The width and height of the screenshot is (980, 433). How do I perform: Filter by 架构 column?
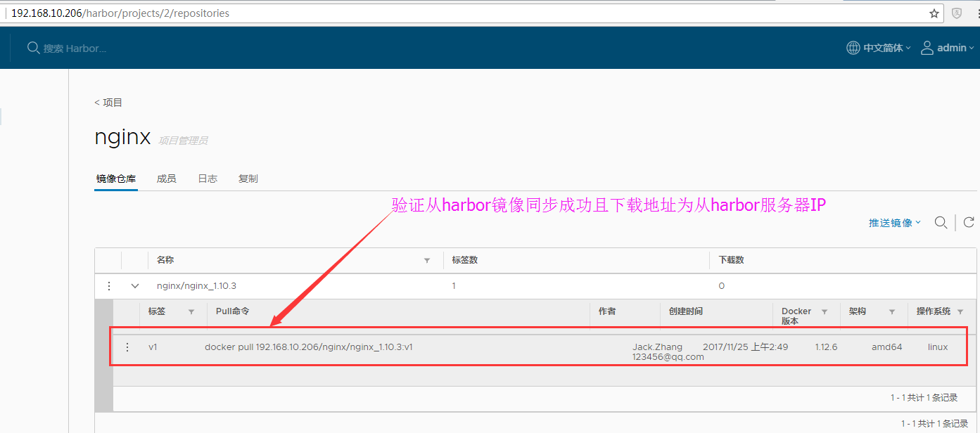[x=892, y=311]
